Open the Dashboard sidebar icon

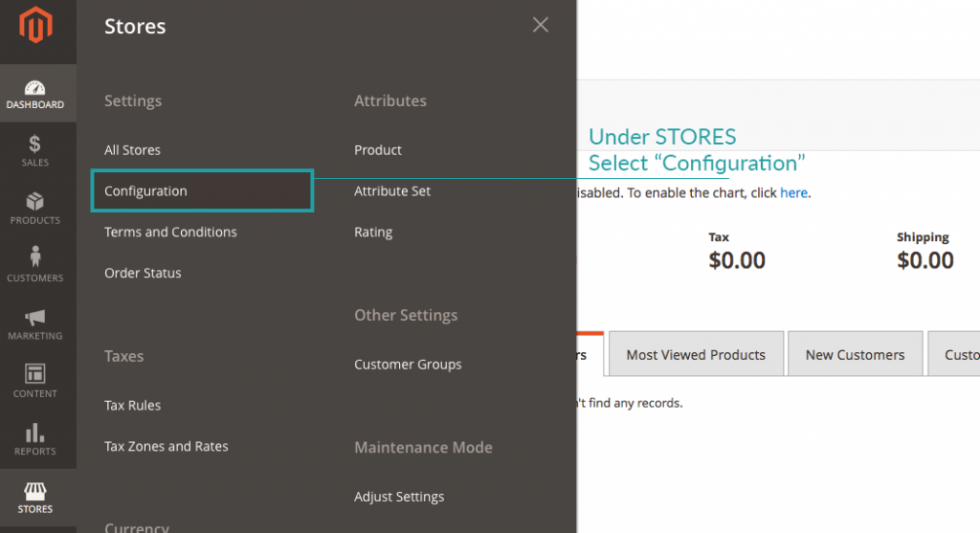click(x=35, y=87)
